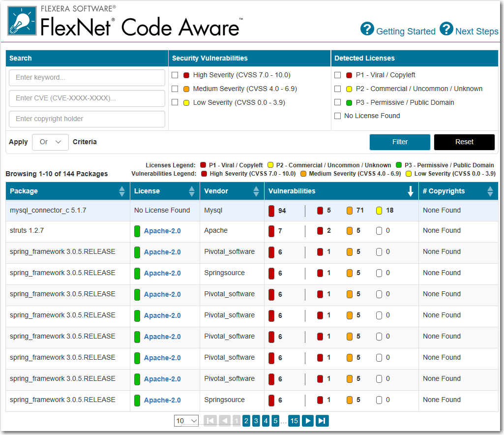
Task: Open the rows-per-page dropdown showing 10
Action: pyautogui.click(x=186, y=421)
